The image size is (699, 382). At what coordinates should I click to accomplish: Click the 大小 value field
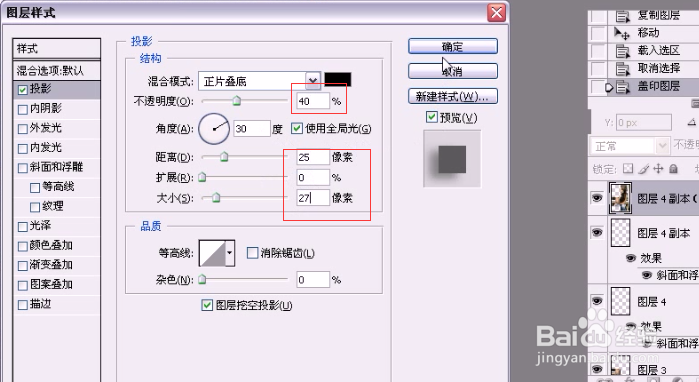(x=313, y=197)
